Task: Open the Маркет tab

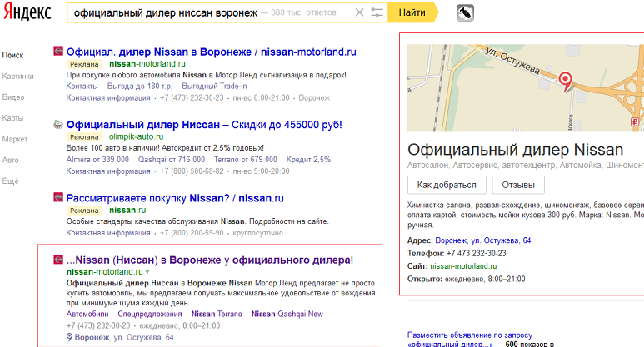Action: coord(15,139)
